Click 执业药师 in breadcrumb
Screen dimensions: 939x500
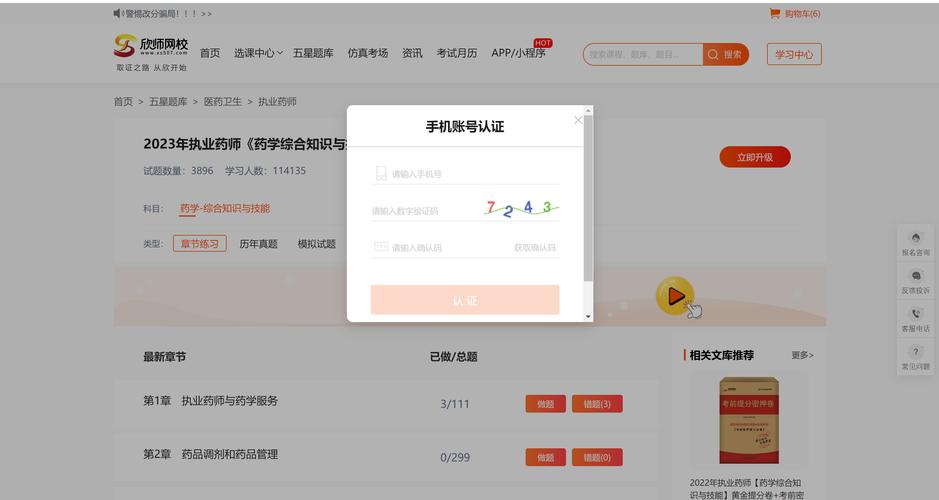(x=277, y=101)
